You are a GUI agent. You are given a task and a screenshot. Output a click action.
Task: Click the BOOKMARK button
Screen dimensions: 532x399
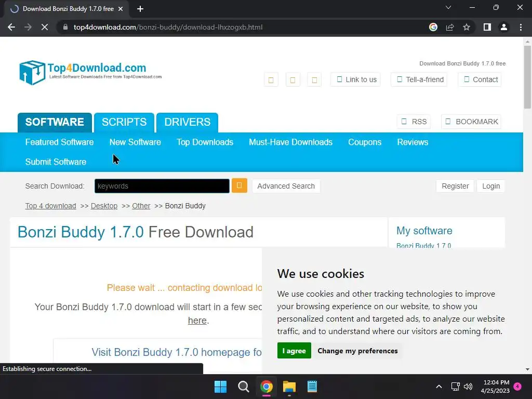(x=471, y=122)
